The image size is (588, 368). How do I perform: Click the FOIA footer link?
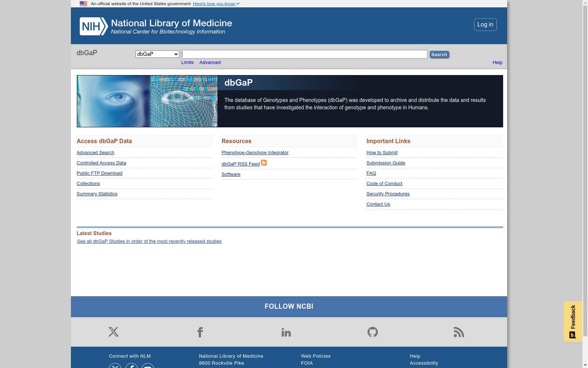pyautogui.click(x=307, y=363)
